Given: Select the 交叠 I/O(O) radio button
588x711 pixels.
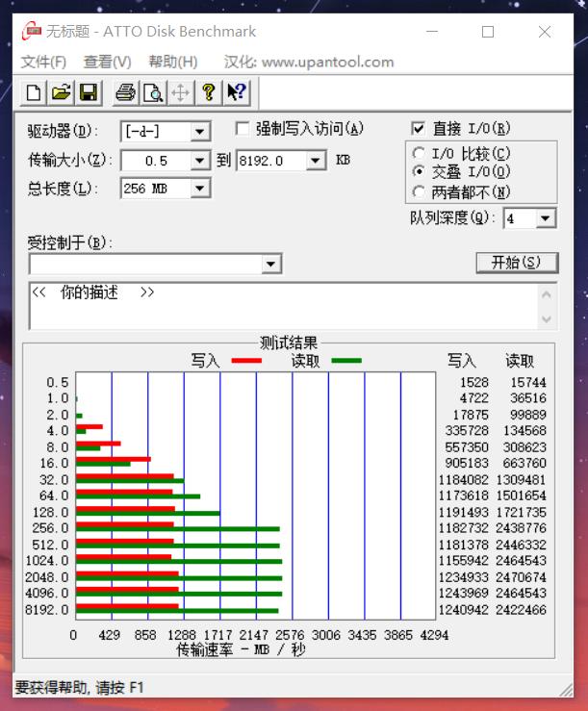Looking at the screenshot, I should point(419,171).
